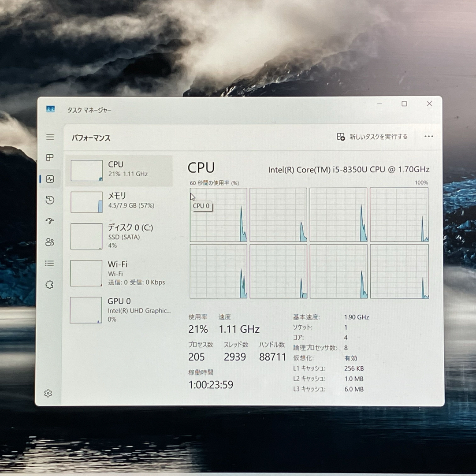Open the Processes page from the sidebar

click(x=49, y=158)
